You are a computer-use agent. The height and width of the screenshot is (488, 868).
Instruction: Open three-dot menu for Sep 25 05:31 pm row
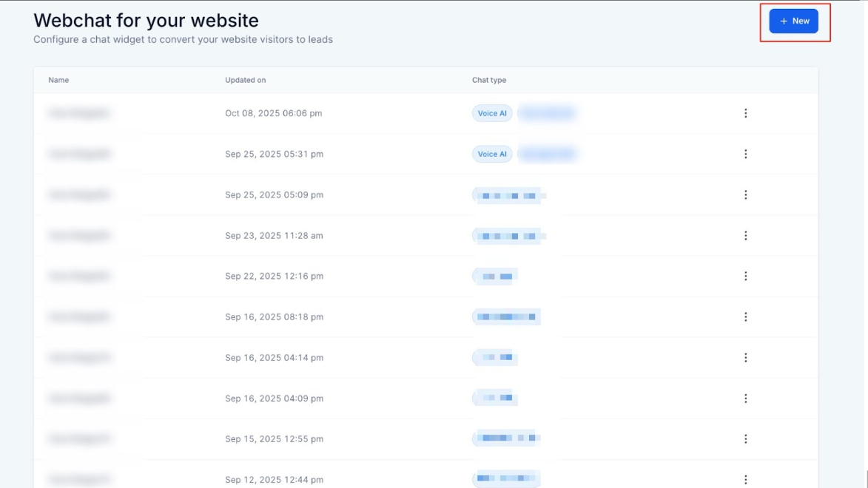[x=745, y=154]
